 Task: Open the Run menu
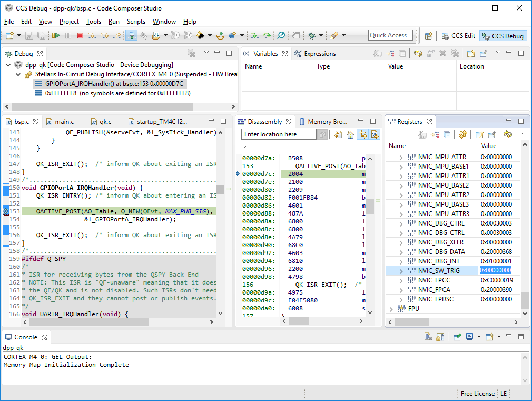pyautogui.click(x=114, y=22)
